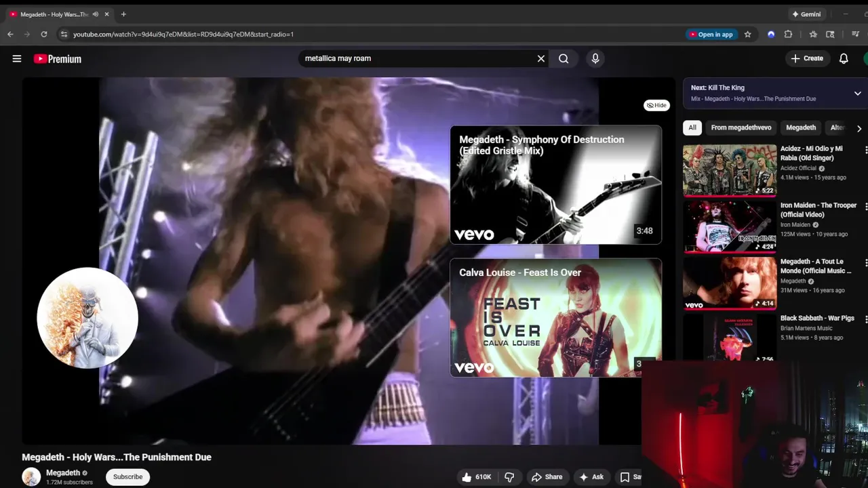Click Open in app button
This screenshot has height=488, width=868.
tap(711, 35)
